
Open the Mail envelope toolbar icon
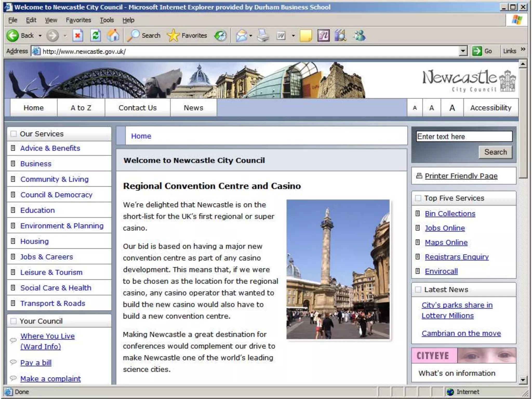(241, 36)
